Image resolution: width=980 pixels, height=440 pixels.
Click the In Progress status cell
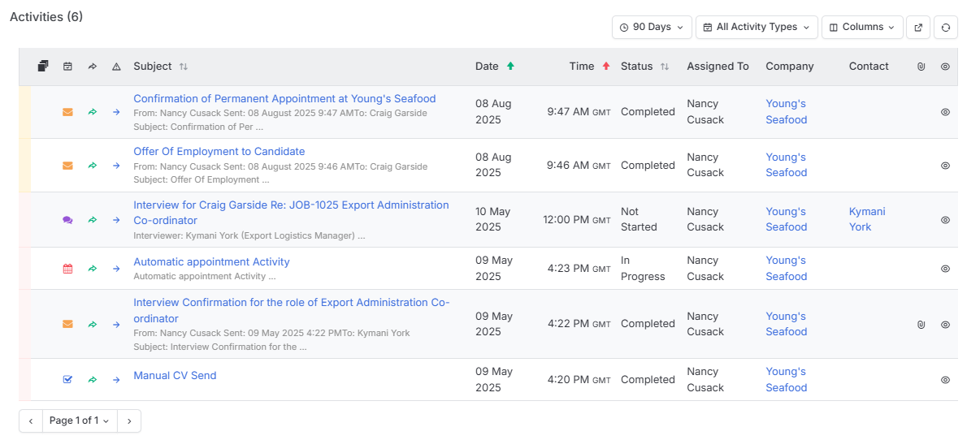(x=643, y=269)
